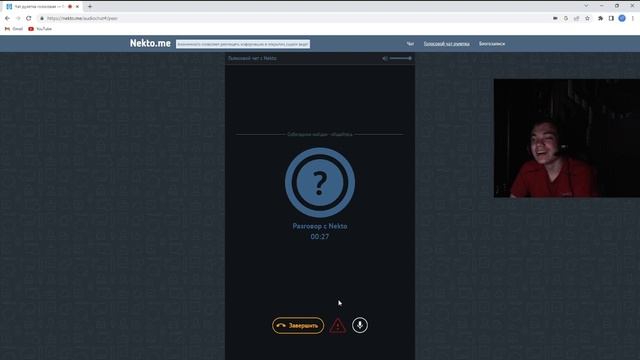Open the Чат menu item
The image size is (640, 360).
[410, 44]
